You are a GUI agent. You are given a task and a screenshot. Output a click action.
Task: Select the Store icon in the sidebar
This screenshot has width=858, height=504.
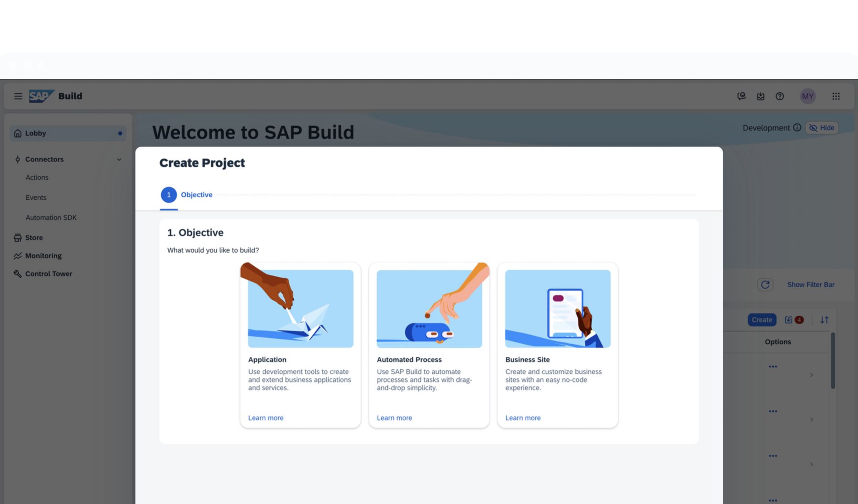tap(17, 237)
